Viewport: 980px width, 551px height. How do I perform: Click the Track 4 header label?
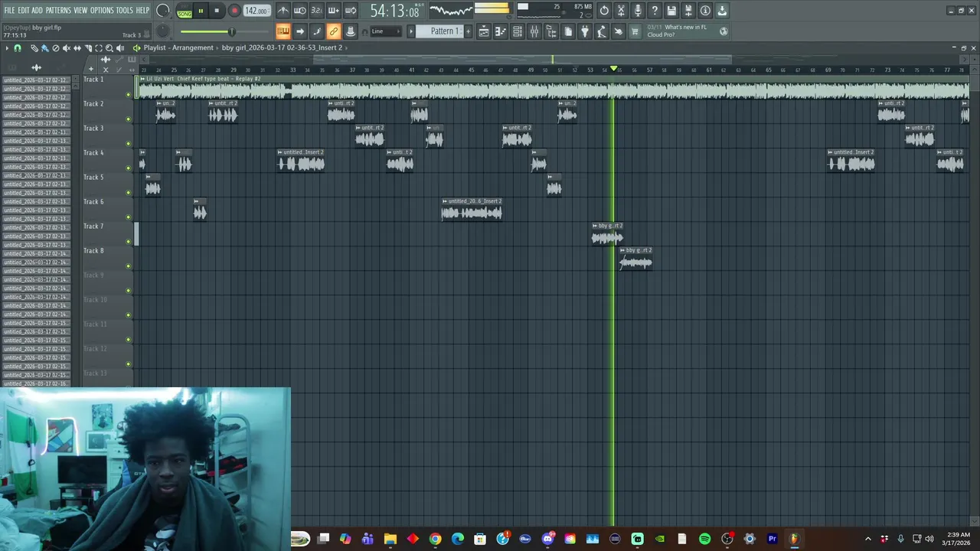[x=93, y=152]
